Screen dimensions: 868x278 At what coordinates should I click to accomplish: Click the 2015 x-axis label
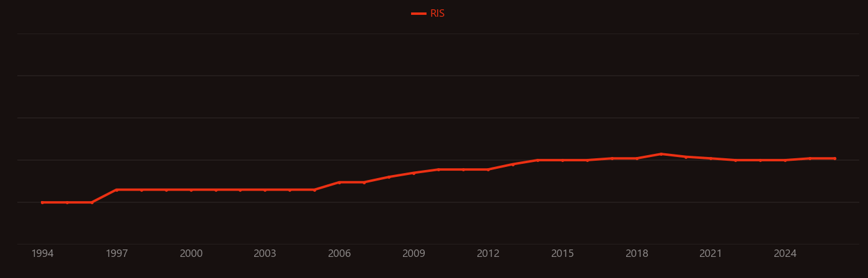[x=562, y=254]
